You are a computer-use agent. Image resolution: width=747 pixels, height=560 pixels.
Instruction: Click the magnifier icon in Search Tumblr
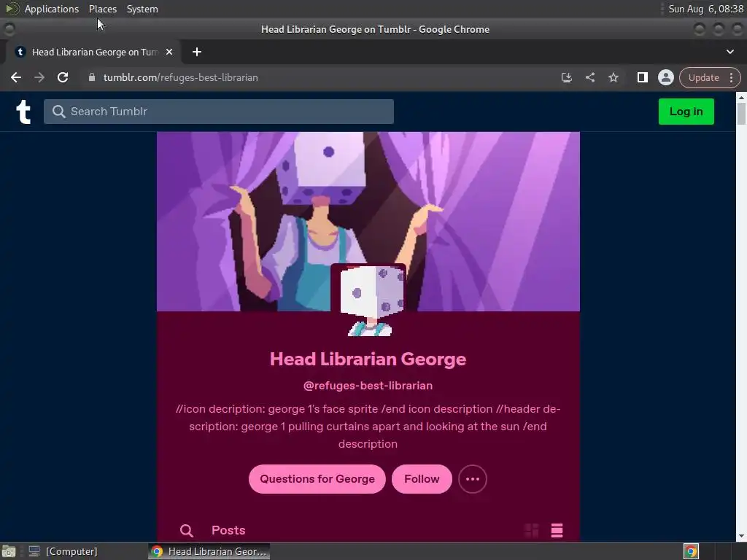click(58, 112)
